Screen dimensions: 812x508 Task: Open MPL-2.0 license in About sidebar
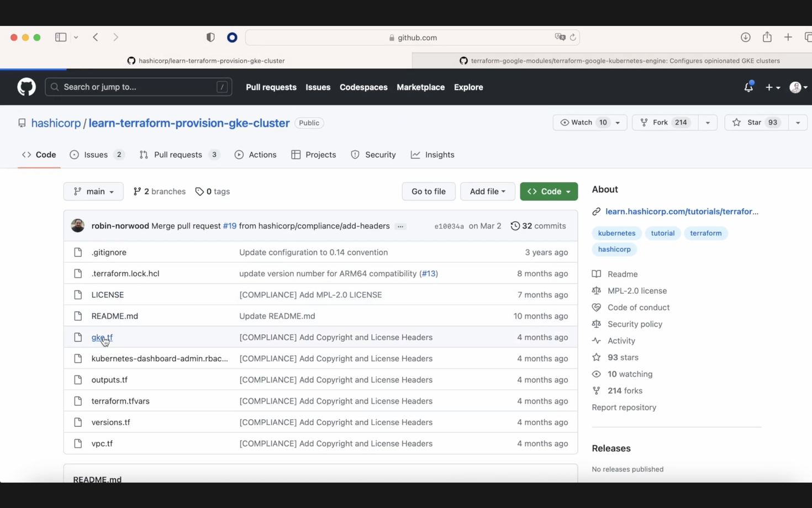coord(637,290)
